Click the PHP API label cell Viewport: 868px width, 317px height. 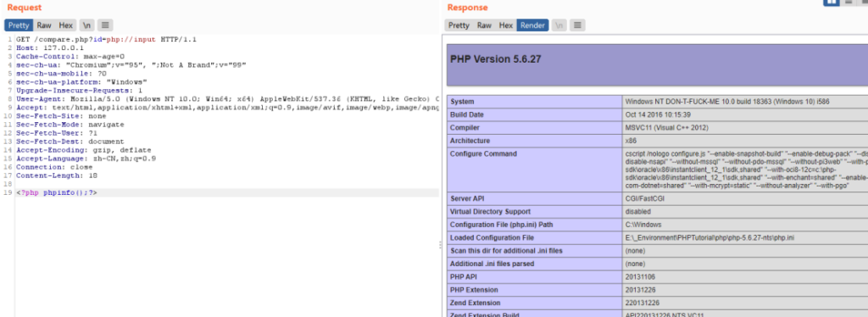click(535, 276)
